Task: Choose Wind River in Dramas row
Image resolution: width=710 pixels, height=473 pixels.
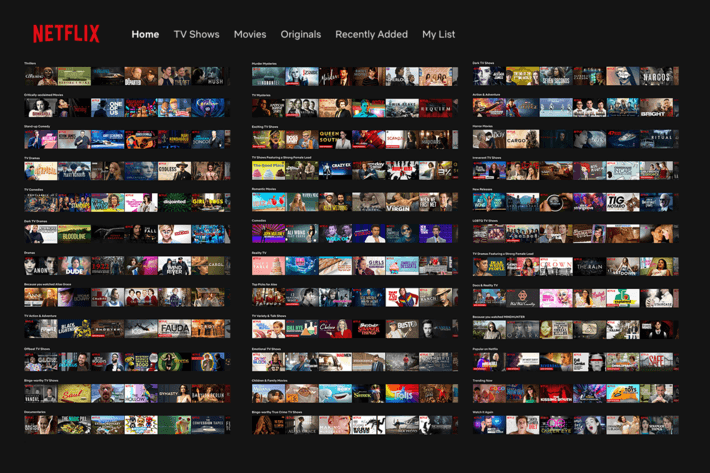Action: pyautogui.click(x=174, y=266)
